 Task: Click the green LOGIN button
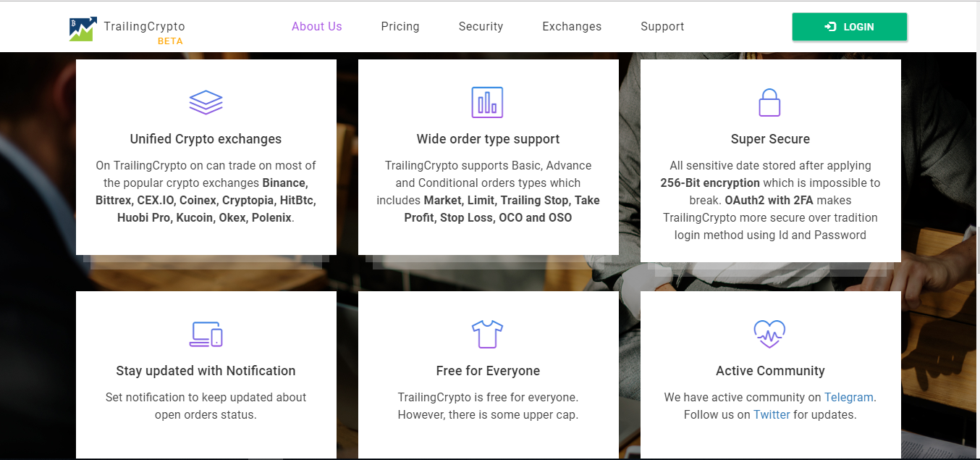[849, 26]
